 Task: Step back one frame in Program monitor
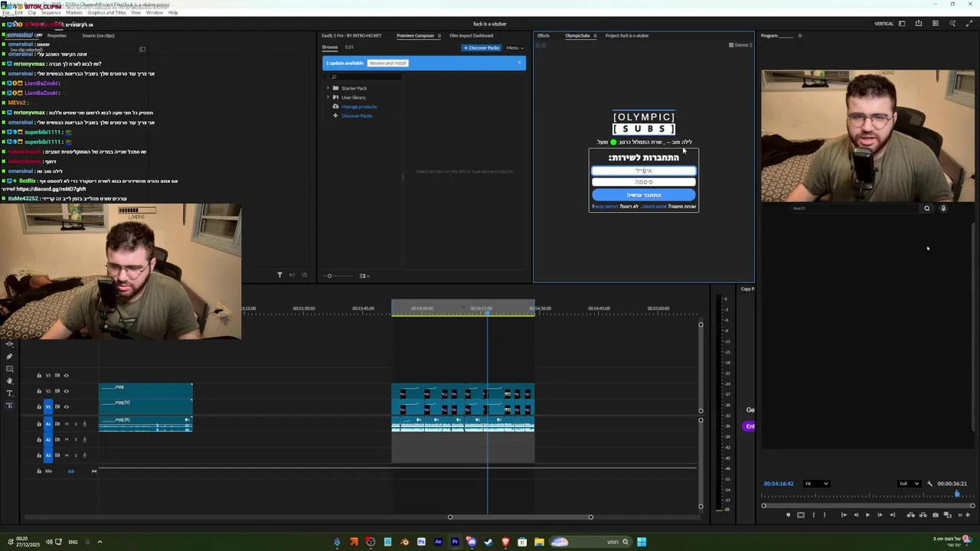(x=856, y=515)
